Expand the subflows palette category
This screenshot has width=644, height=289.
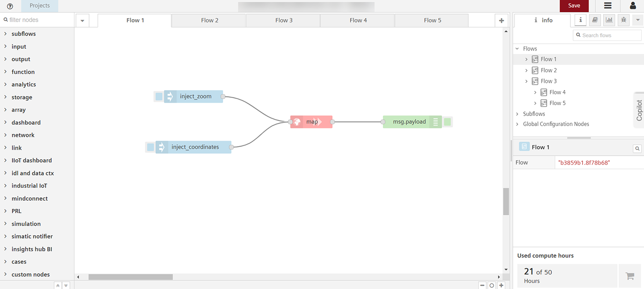click(x=37, y=34)
